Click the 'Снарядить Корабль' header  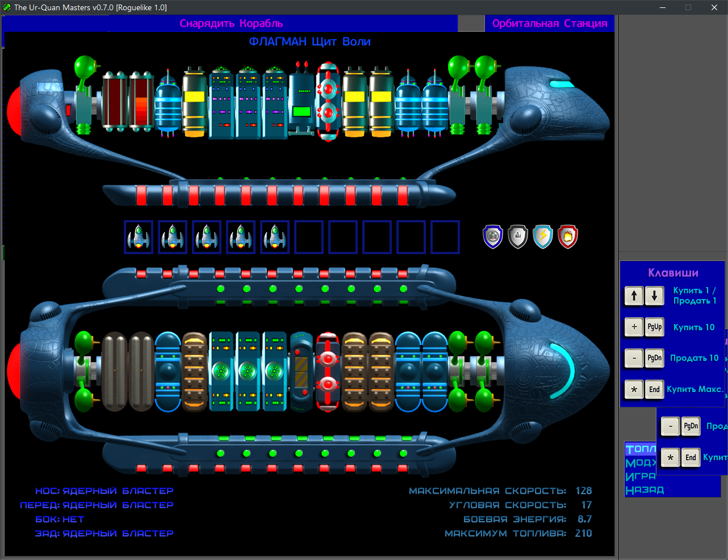pos(231,23)
